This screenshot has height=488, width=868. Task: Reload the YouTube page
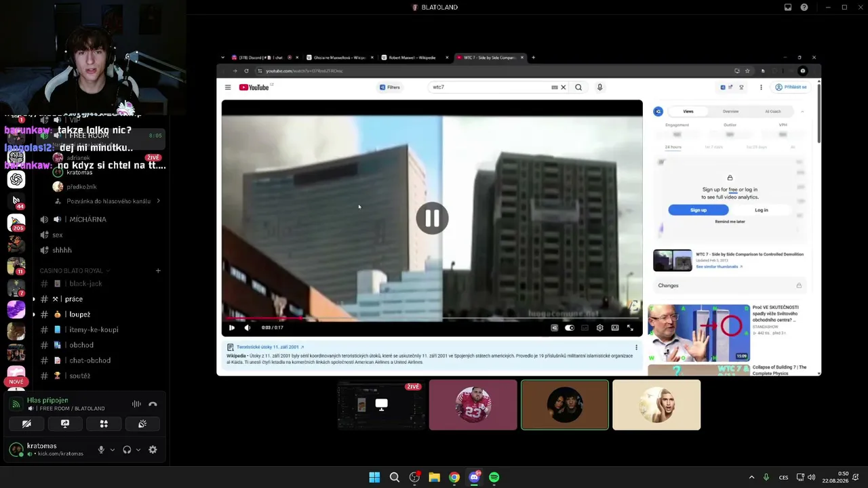246,71
